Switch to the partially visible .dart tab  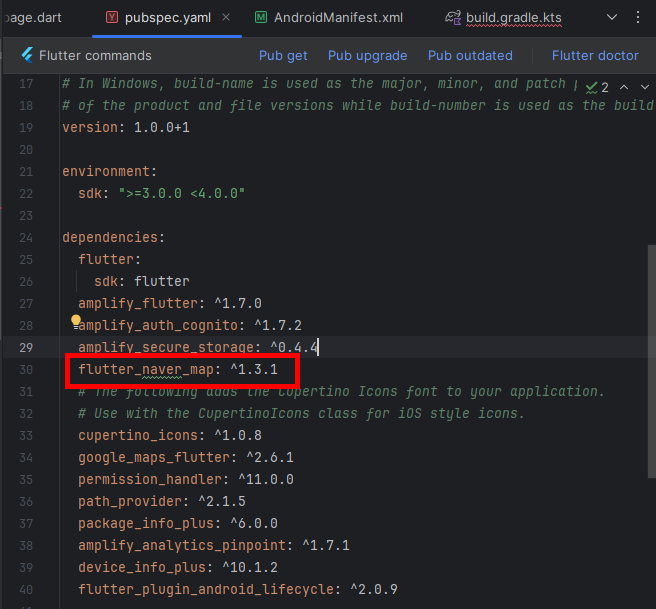[32, 18]
